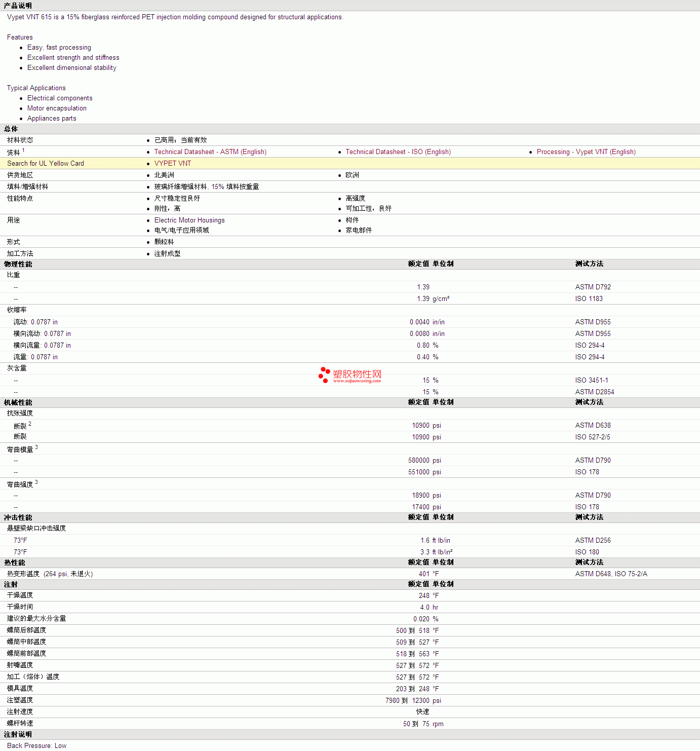Image resolution: width=700 pixels, height=751 pixels.
Task: Click the 产品说明 section header
Action: (18, 6)
